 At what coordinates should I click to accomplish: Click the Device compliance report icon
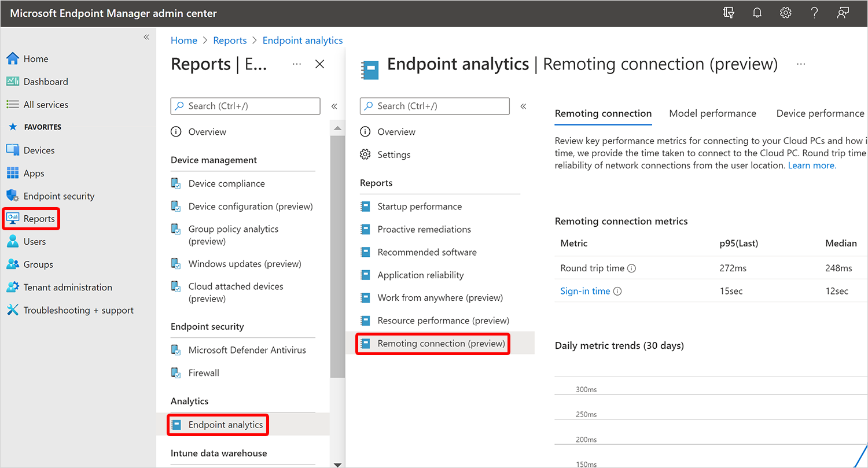pyautogui.click(x=176, y=183)
